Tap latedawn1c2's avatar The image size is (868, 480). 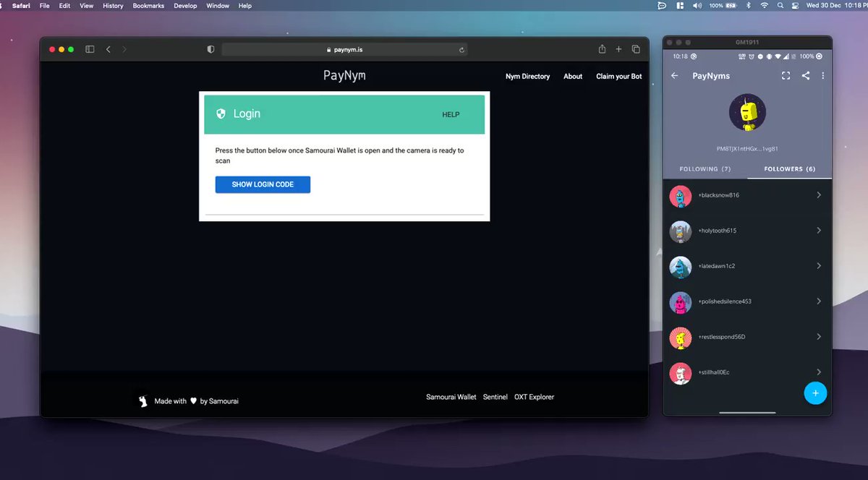point(681,267)
